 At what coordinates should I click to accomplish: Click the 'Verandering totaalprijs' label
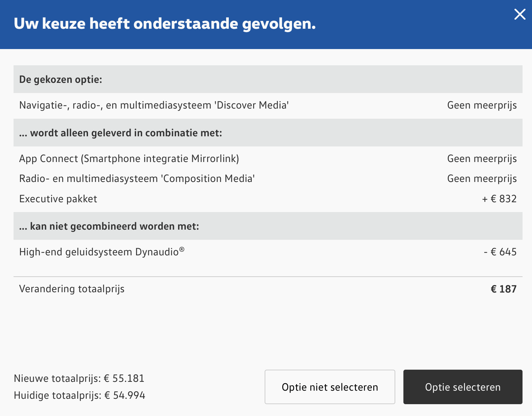pos(72,289)
